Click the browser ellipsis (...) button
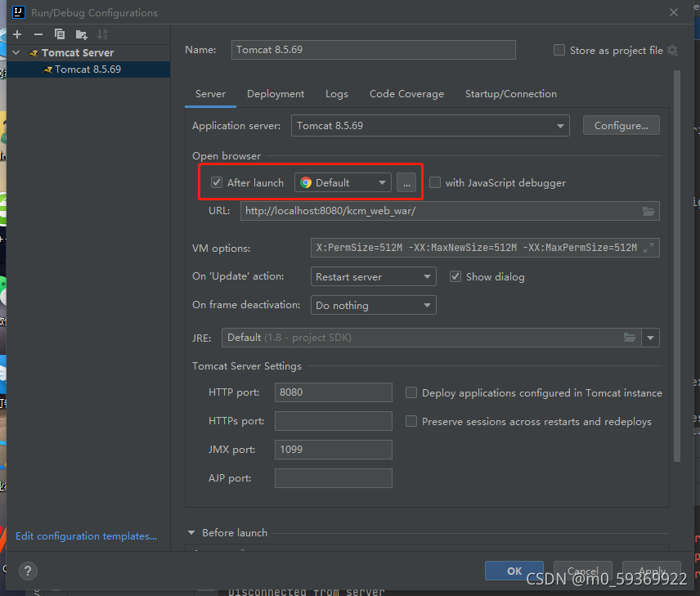The image size is (700, 596). pyautogui.click(x=406, y=182)
